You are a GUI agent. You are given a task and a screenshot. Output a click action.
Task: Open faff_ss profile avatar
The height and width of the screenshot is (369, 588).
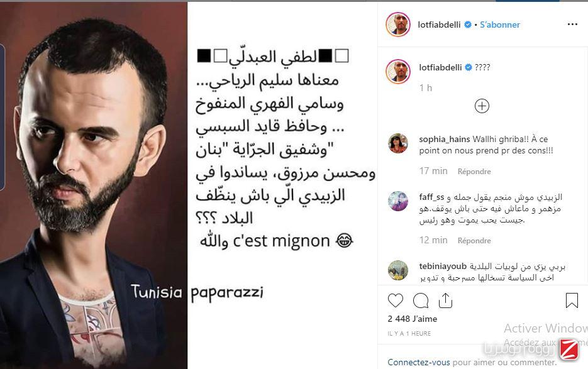(398, 201)
